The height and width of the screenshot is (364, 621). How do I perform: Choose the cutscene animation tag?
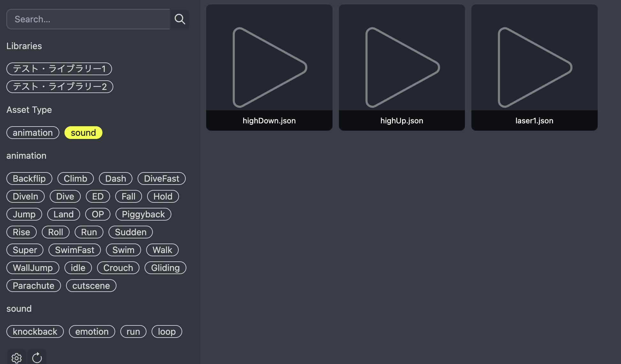coord(91,286)
